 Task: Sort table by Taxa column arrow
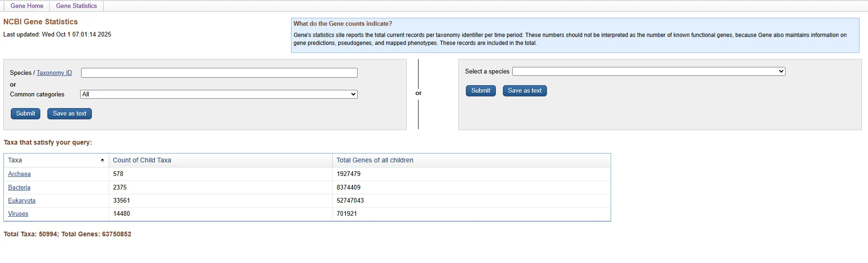click(102, 160)
